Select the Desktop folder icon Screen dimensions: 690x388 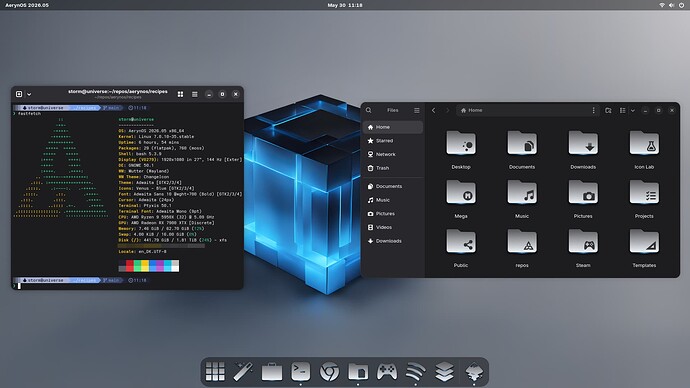click(x=461, y=143)
